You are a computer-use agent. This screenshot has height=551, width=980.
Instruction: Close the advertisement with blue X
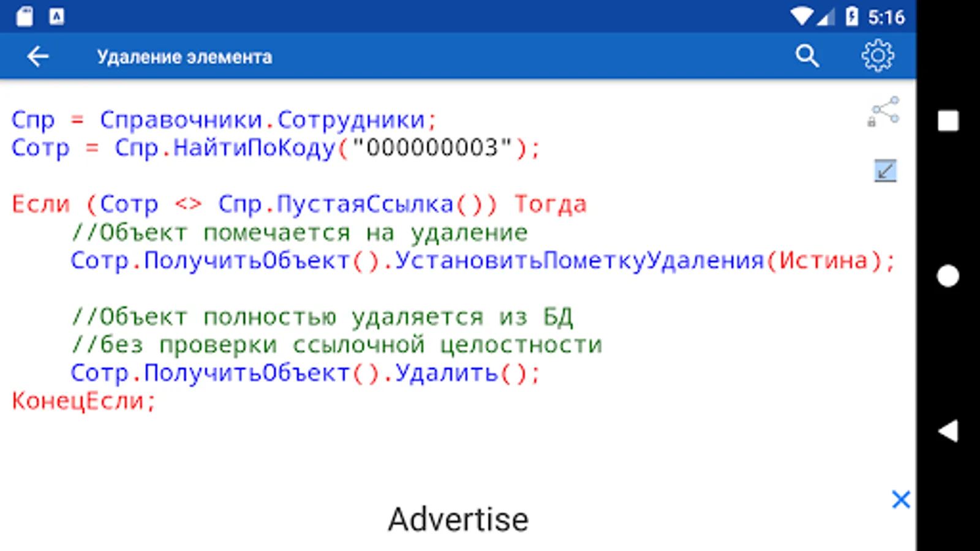(x=901, y=500)
